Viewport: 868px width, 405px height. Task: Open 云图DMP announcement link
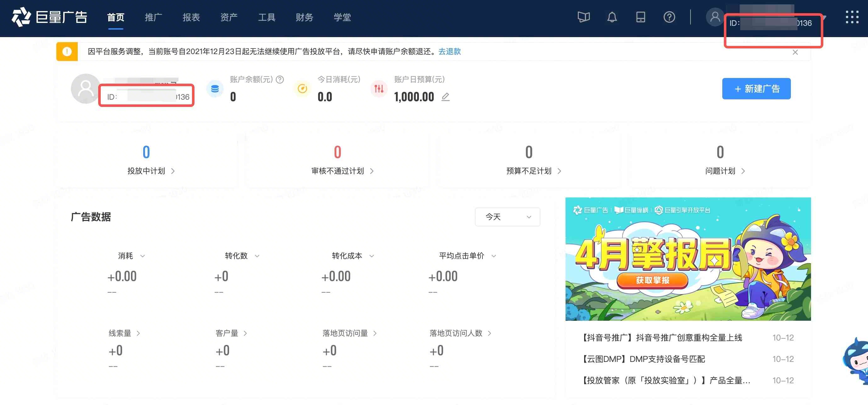644,359
